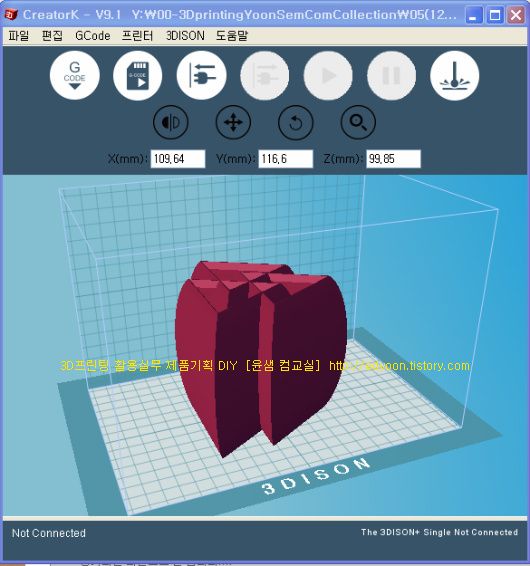Screen dimensions: 530x566
Task: Click 'The 3DISON+ Single Not Connected' status
Action: (439, 532)
